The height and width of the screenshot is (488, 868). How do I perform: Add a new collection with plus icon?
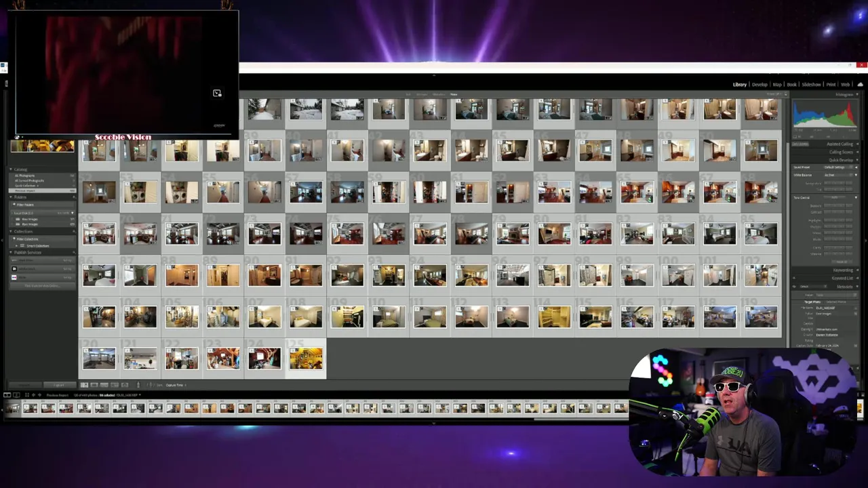point(73,232)
